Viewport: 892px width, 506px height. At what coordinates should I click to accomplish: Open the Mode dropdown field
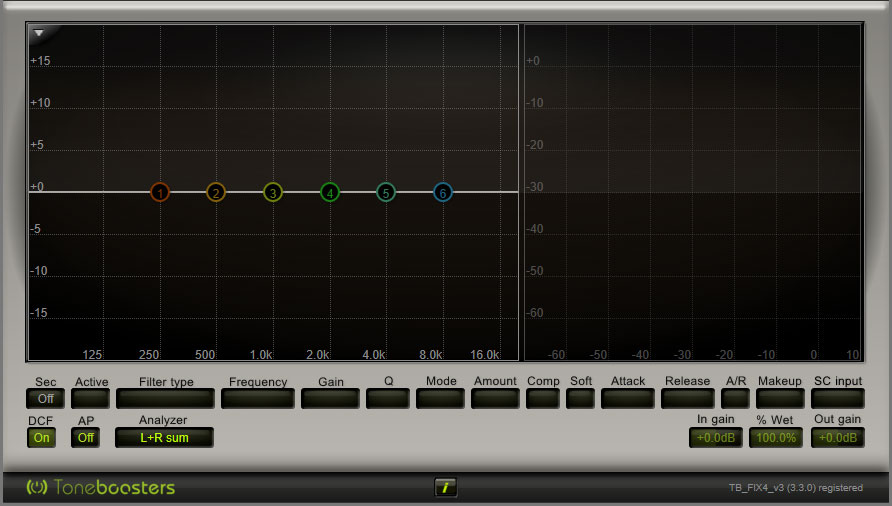[x=440, y=398]
